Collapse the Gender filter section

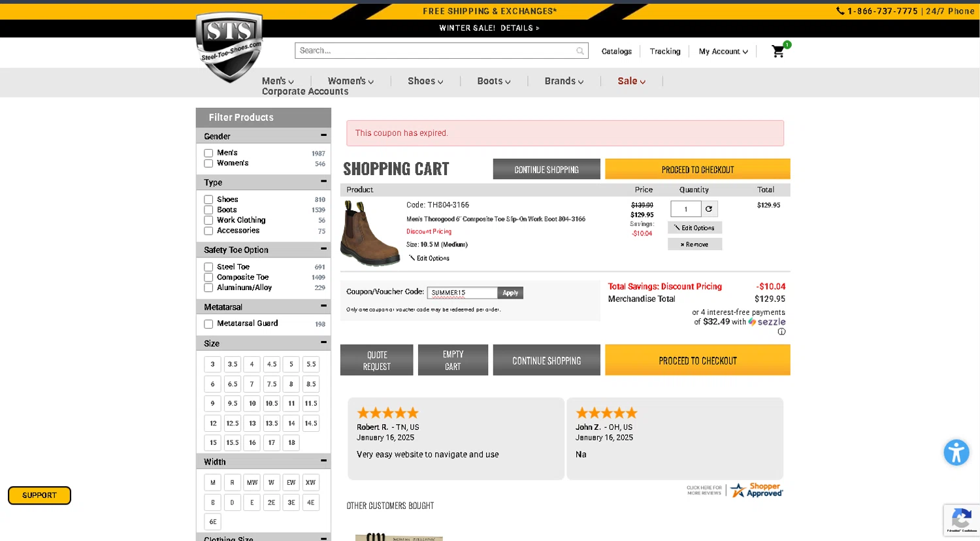(323, 135)
